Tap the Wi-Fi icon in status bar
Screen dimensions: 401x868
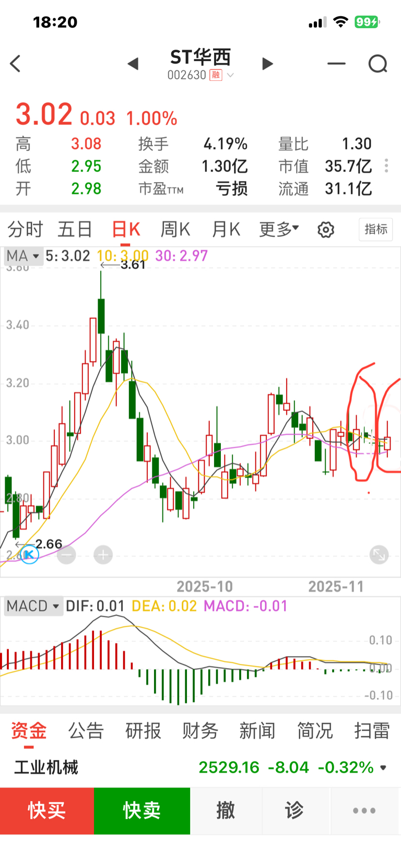pos(340,22)
